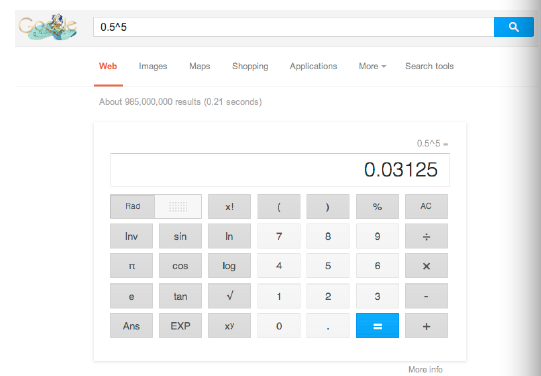Click the search box containing 0.5^5
This screenshot has width=541, height=376.
tap(294, 27)
